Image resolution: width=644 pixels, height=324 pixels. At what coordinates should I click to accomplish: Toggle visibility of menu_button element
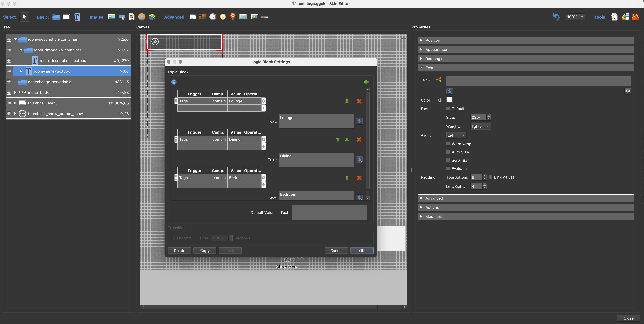9,92
